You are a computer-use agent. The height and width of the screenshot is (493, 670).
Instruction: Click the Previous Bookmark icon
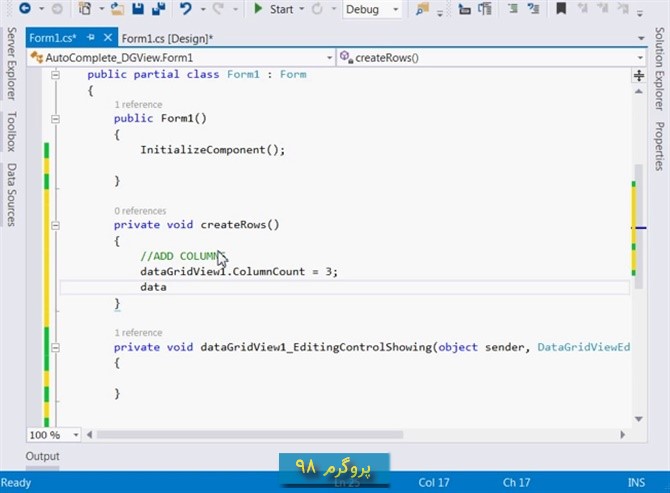point(582,8)
